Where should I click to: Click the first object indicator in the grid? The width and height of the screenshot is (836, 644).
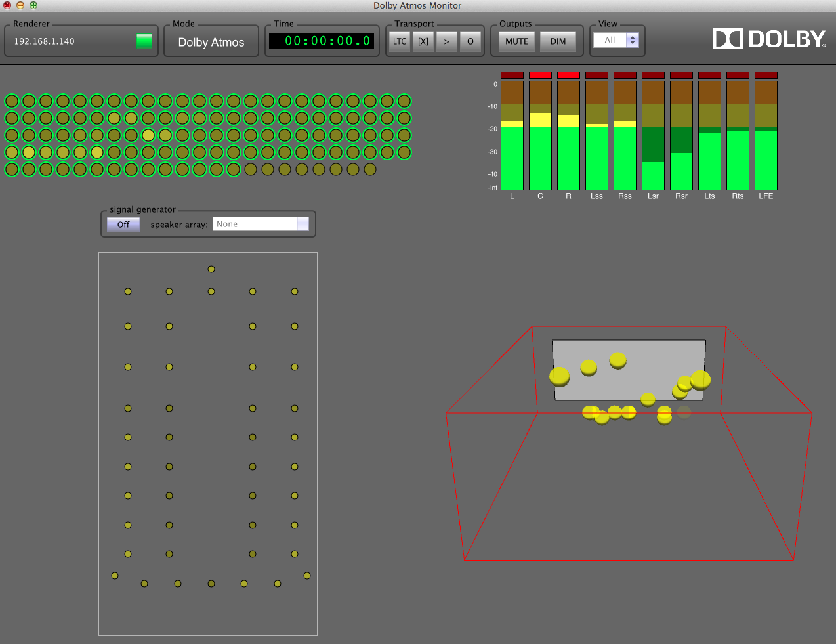pyautogui.click(x=12, y=101)
